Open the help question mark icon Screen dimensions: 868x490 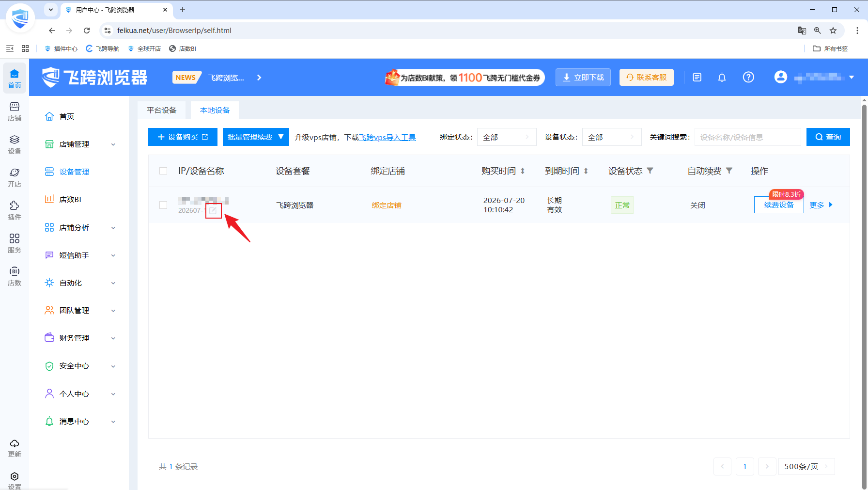[748, 78]
